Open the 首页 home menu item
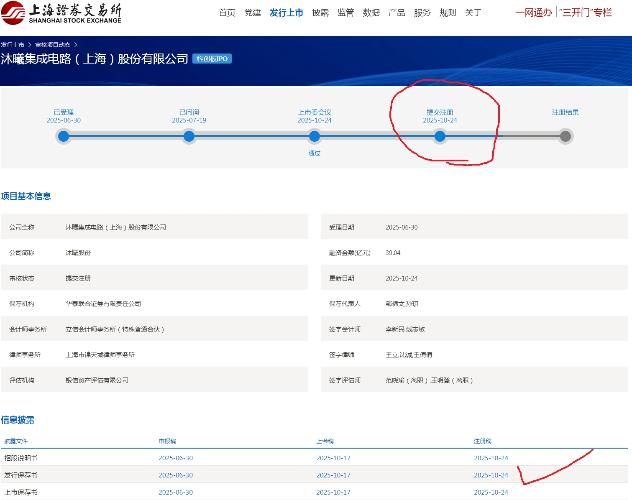This screenshot has height=500, width=632. pos(227,12)
